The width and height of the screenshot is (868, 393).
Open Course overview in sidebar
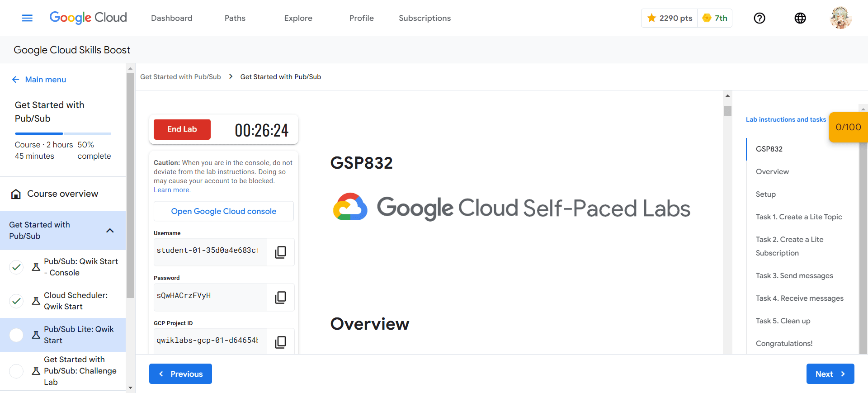pos(63,194)
